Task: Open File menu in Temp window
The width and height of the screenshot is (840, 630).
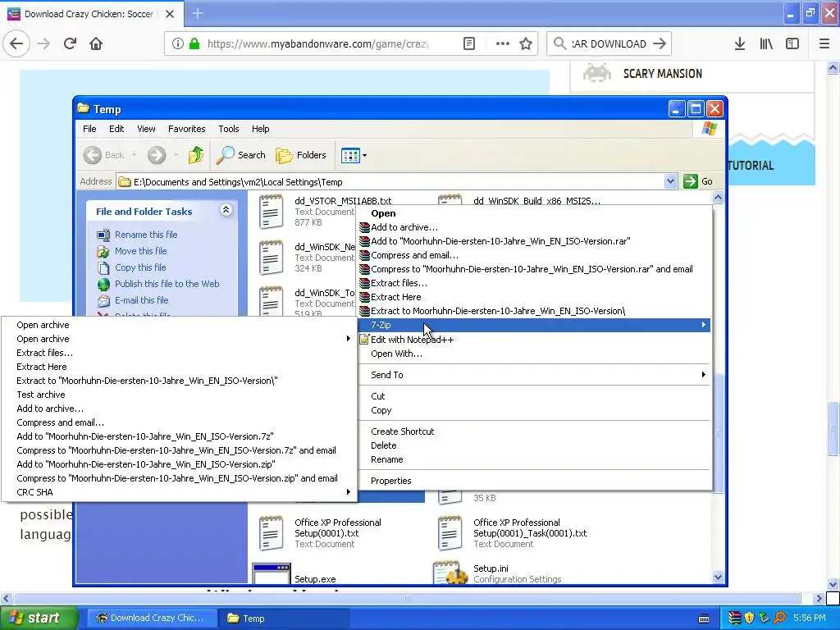Action: [89, 129]
